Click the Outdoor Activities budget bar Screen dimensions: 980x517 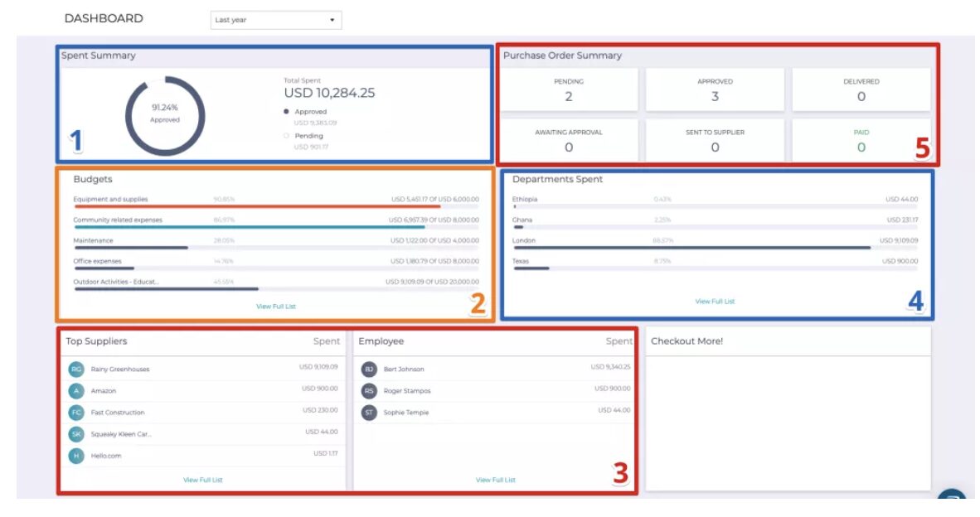tap(276, 289)
